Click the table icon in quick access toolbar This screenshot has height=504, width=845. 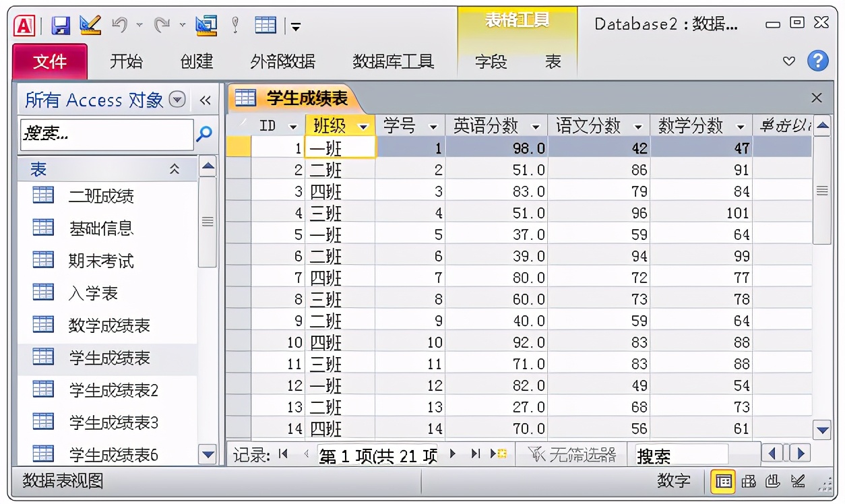[x=265, y=26]
